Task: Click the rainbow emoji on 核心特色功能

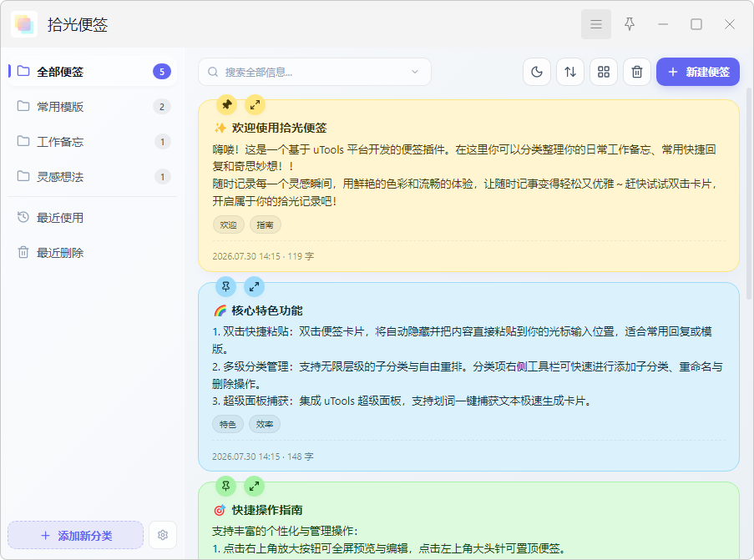Action: click(x=220, y=311)
